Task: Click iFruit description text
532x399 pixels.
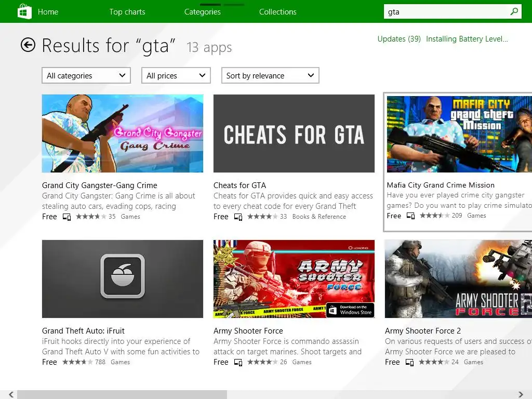Action: (x=121, y=347)
